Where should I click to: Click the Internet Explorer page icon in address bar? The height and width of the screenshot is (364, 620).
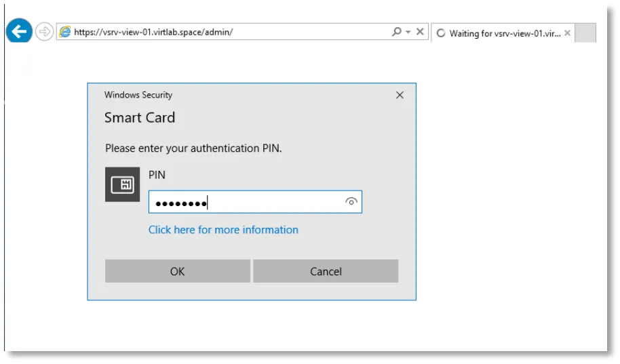click(x=65, y=32)
